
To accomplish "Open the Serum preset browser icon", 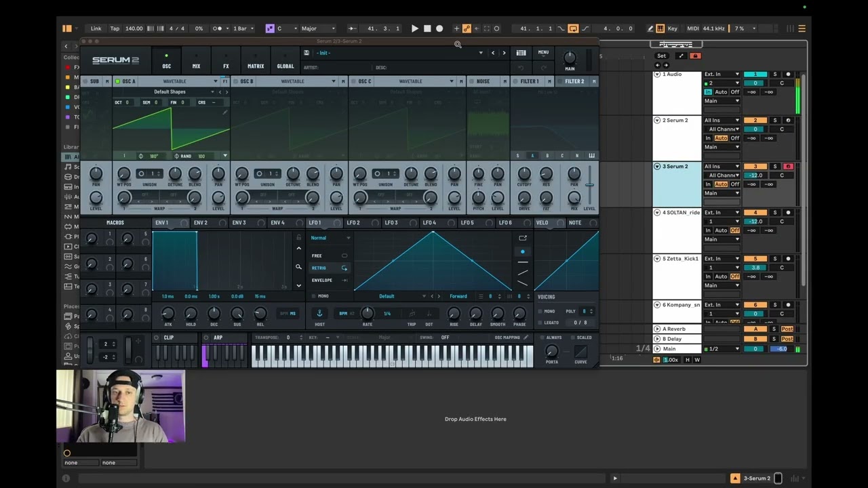I will coord(521,53).
